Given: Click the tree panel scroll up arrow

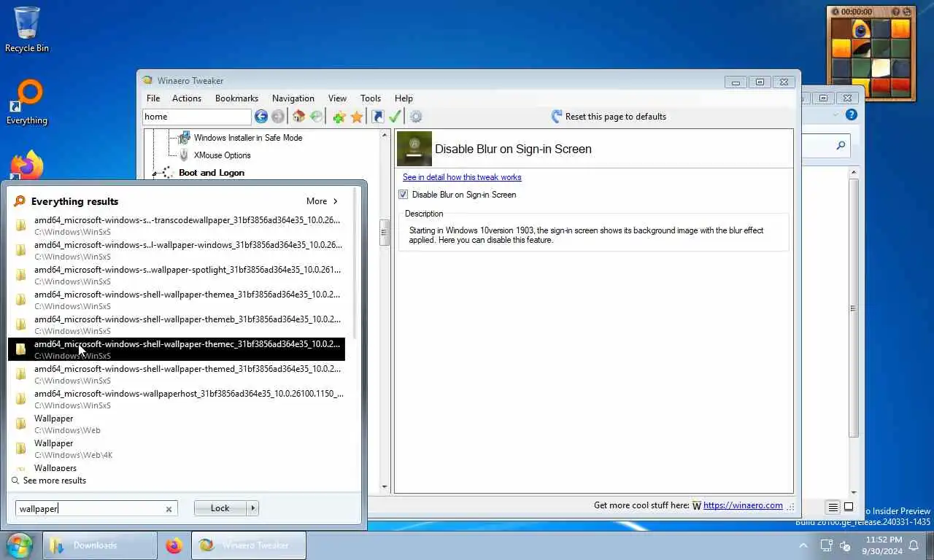Looking at the screenshot, I should pos(385,136).
